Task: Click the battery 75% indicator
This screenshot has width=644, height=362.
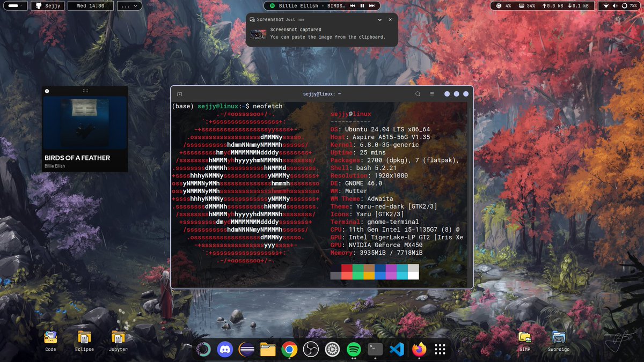Action: click(629, 6)
